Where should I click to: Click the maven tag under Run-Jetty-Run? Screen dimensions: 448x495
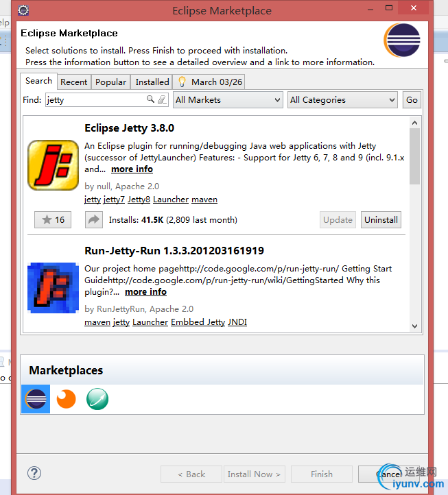[x=97, y=322]
